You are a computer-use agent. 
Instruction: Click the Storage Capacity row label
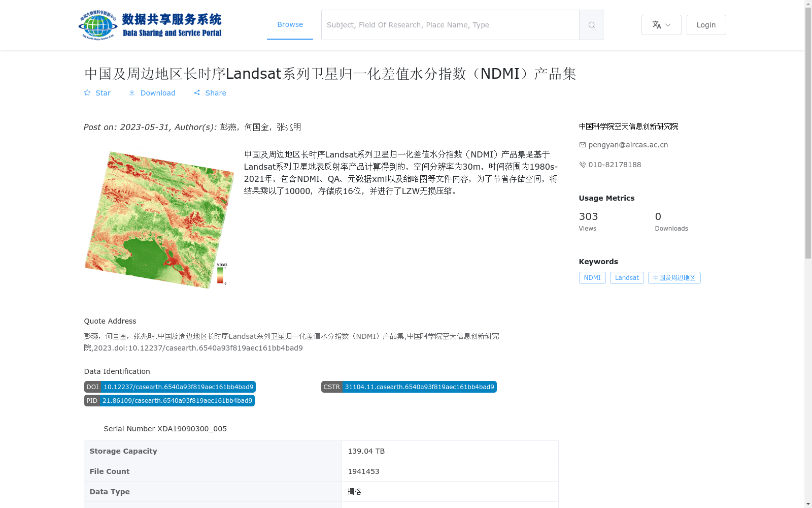[x=123, y=451]
